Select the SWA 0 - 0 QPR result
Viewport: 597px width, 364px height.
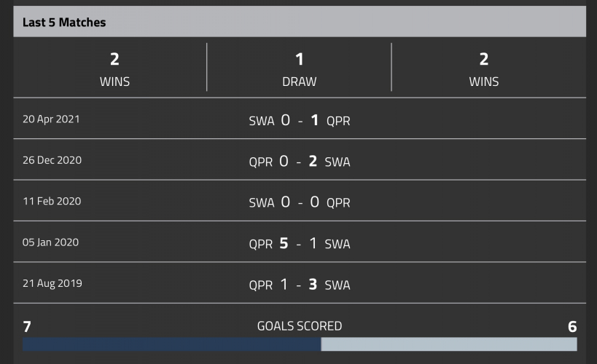tap(300, 202)
